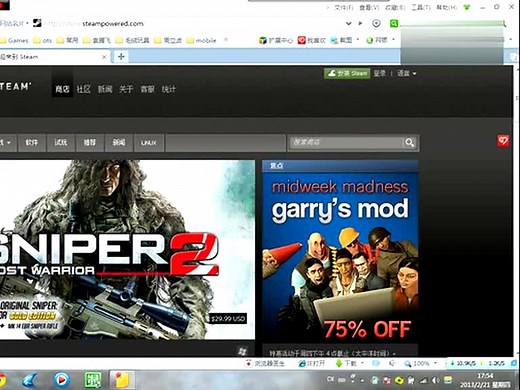Open the 收藏(B) menu
520x390 pixels.
395,7
